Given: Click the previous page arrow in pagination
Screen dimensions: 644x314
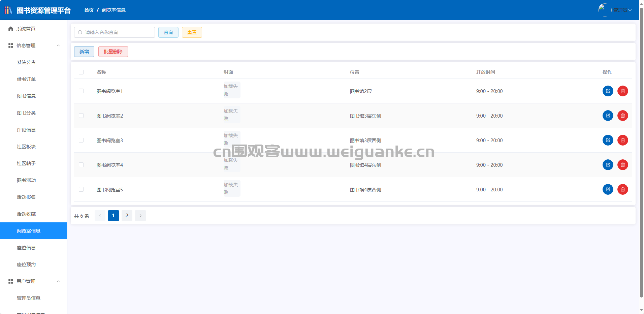Looking at the screenshot, I should coord(100,216).
